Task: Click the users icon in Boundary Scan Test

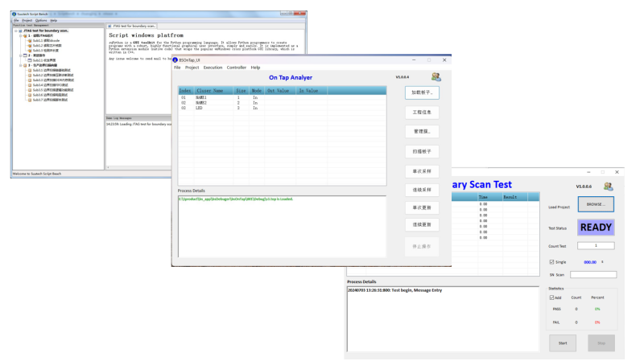Action: click(608, 187)
